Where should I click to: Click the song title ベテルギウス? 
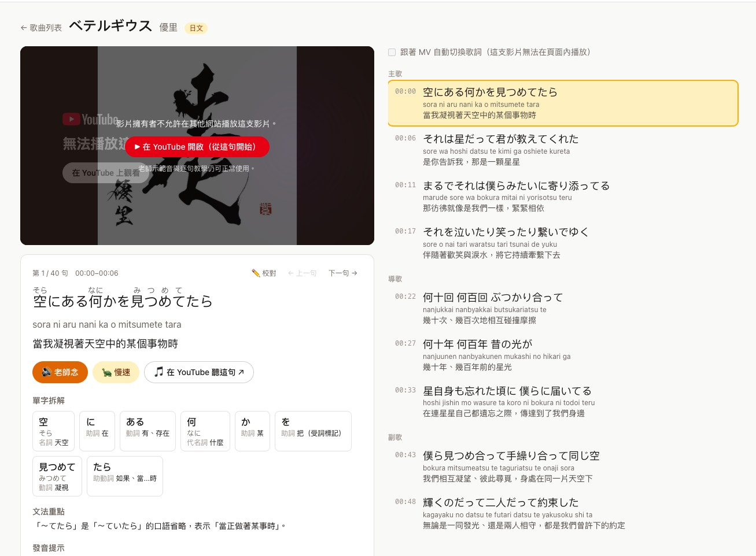coord(110,26)
